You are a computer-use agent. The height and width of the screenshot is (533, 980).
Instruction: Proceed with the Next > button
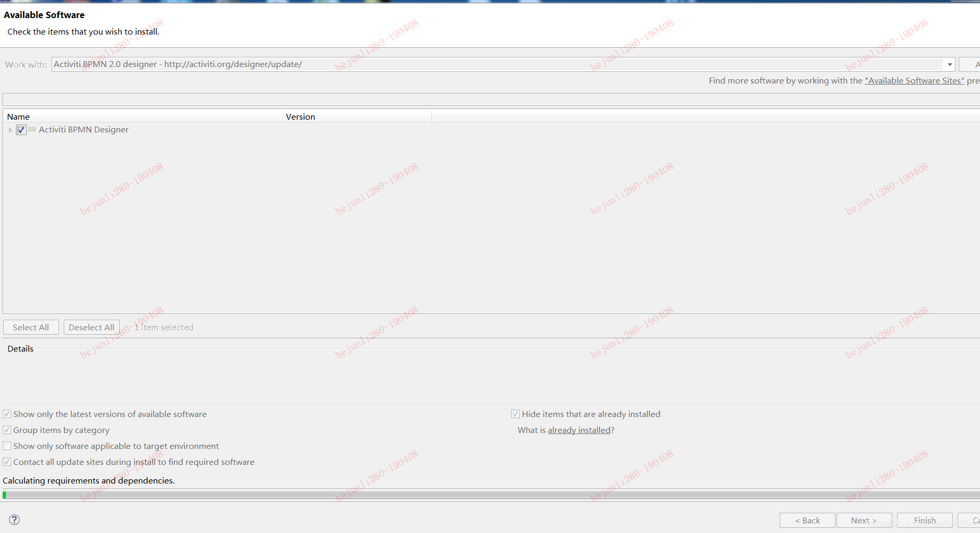tap(864, 520)
